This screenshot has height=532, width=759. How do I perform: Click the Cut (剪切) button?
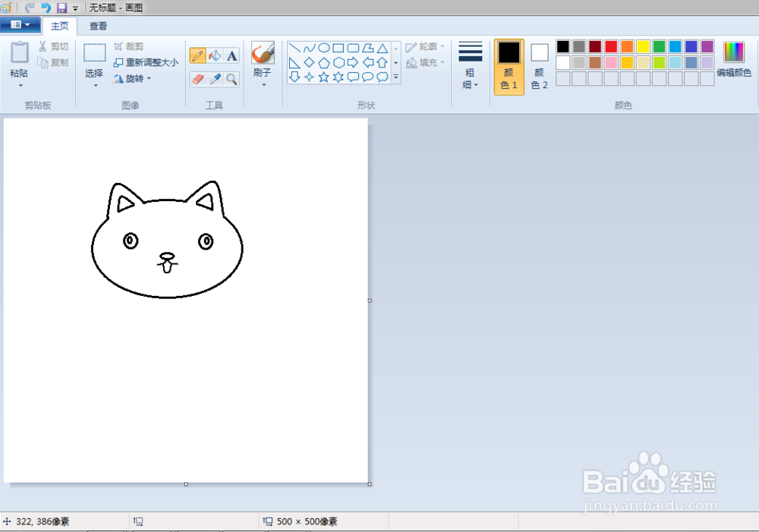tap(53, 46)
